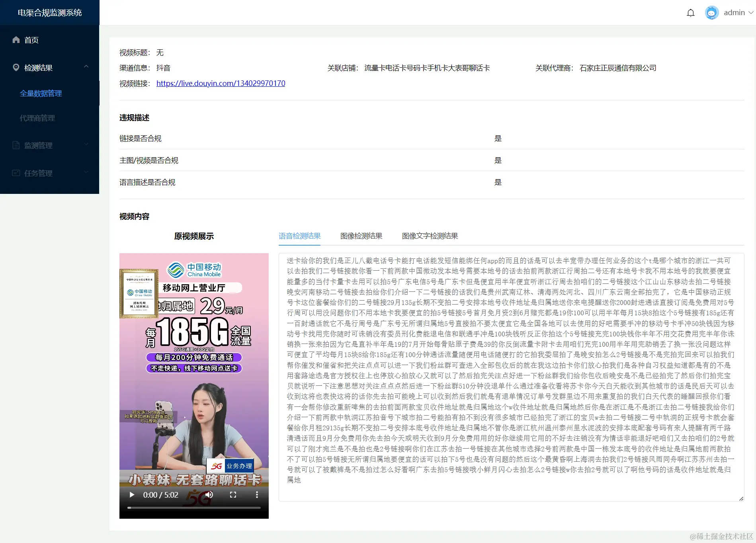Viewport: 756px width, 543px height.
Task: Open the video player's three-dot options menu
Action: 258,494
